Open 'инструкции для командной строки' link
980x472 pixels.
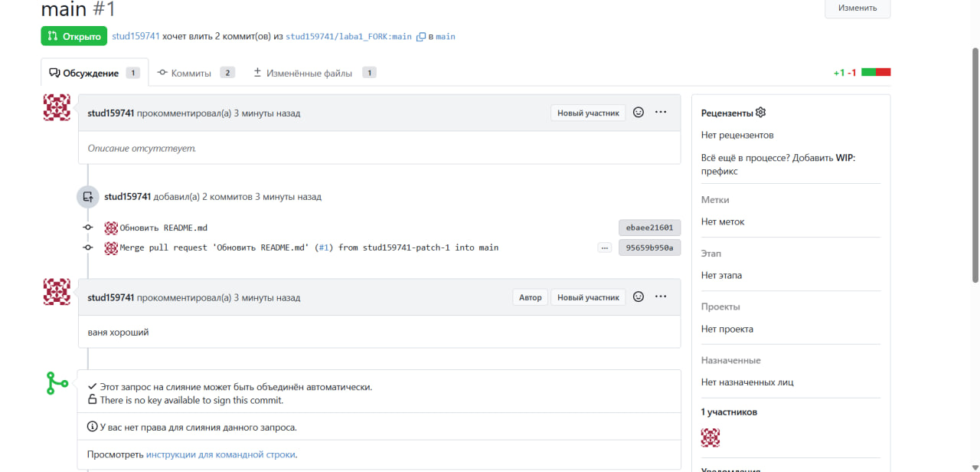[x=220, y=454]
